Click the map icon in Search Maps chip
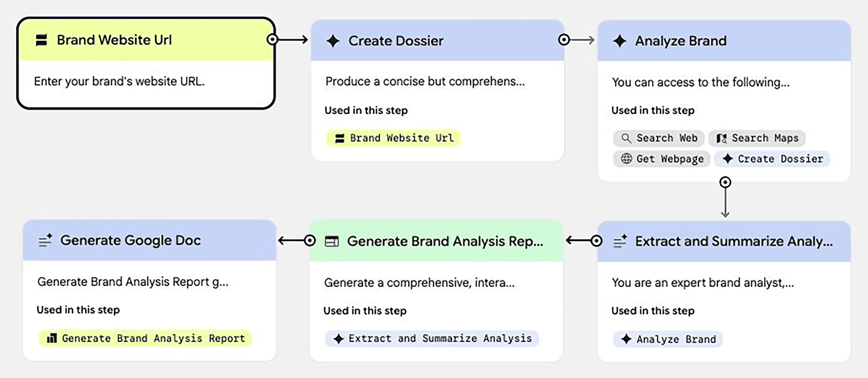Screen dimensions: 868x378 click(722, 138)
